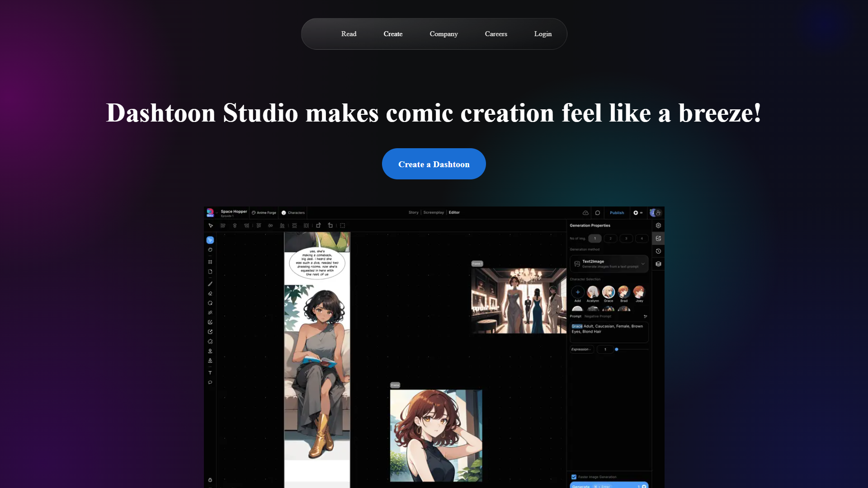Open the Read nav item
This screenshot has width=868, height=488.
coord(349,34)
